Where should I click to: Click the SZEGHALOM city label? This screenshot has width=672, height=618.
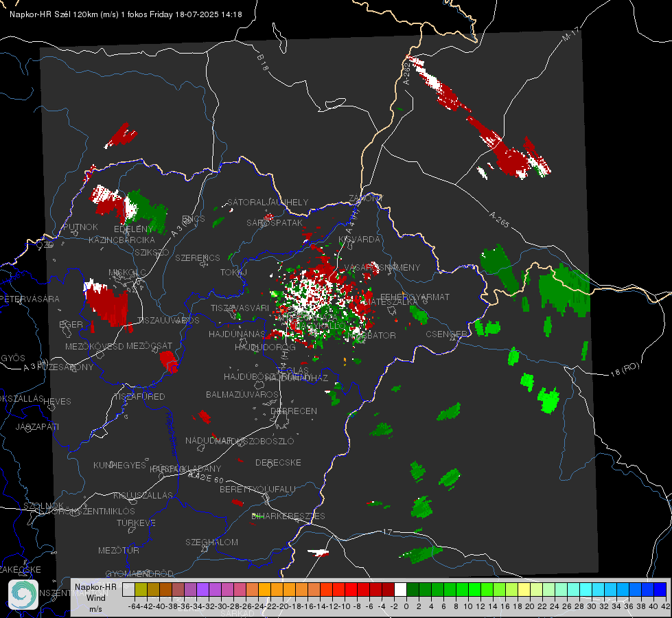211,542
